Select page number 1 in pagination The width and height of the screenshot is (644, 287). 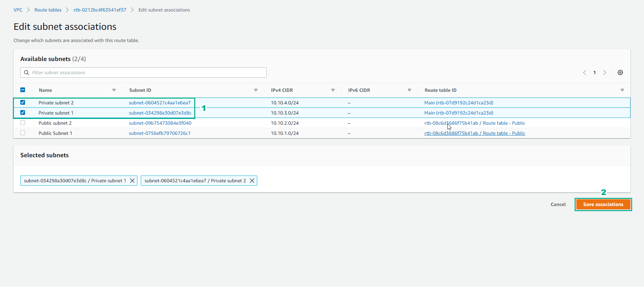coord(595,73)
